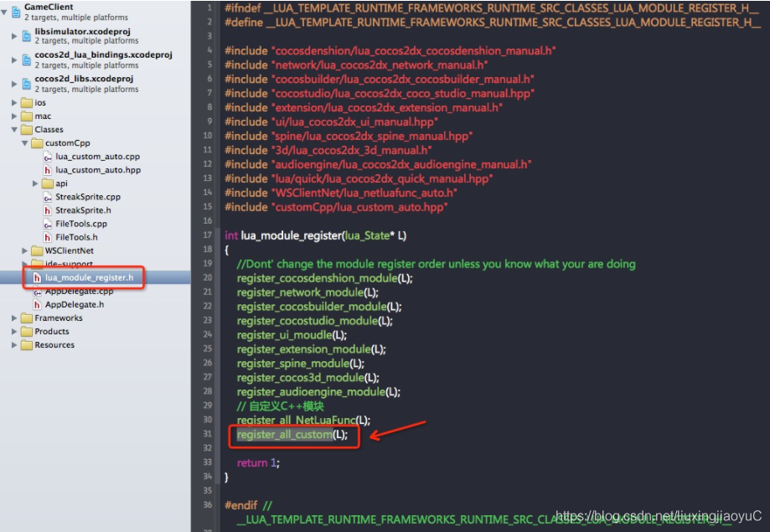
Task: Click the Classes folder icon
Action: (27, 130)
